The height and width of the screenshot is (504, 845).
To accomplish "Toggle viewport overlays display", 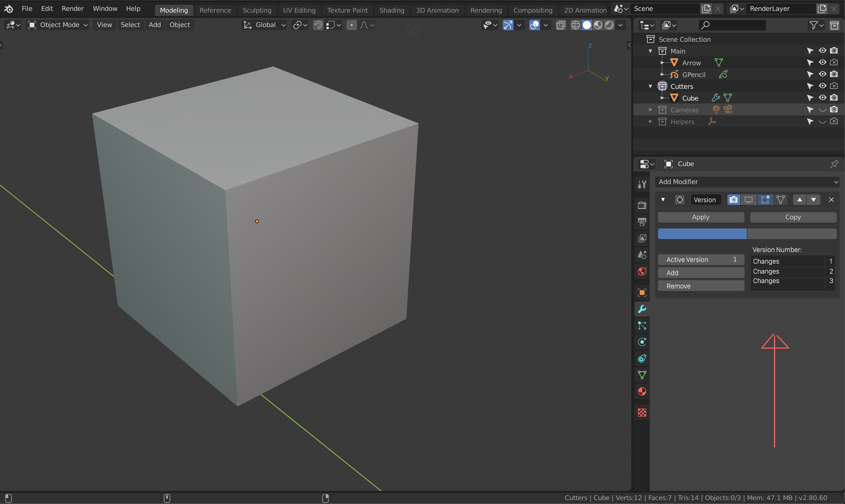I will 534,25.
